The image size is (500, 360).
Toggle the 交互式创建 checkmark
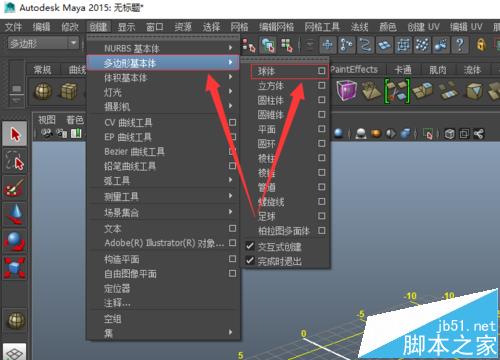[x=250, y=246]
